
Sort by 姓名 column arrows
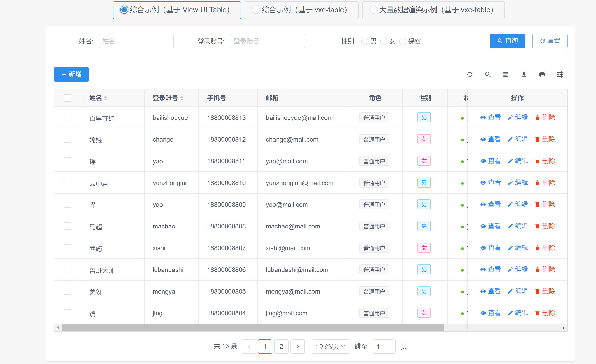(106, 98)
